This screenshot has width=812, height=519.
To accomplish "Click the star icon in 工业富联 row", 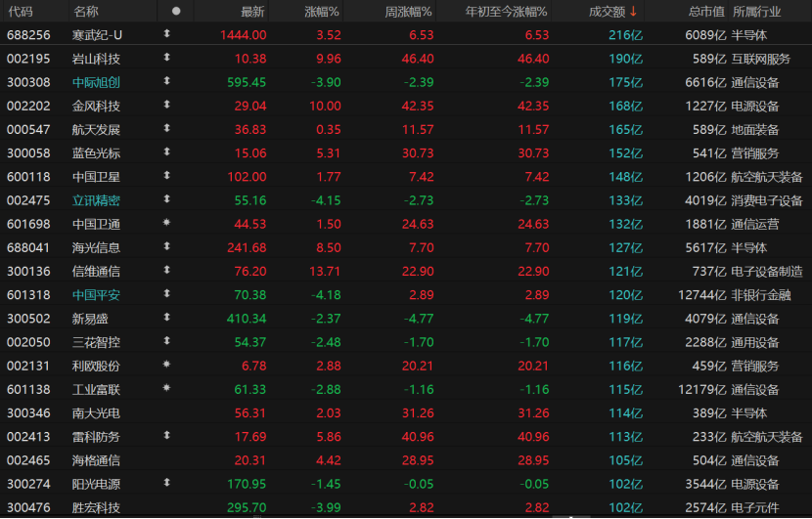I will pyautogui.click(x=166, y=388).
